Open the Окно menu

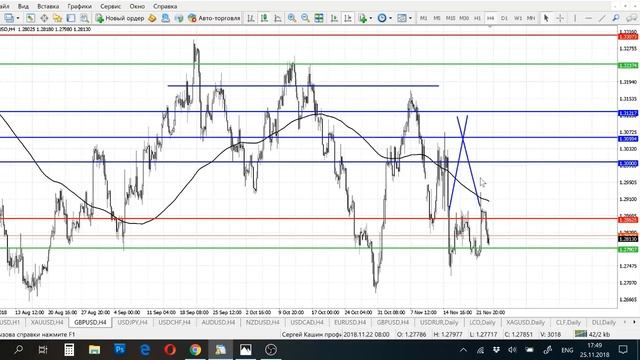(137, 6)
